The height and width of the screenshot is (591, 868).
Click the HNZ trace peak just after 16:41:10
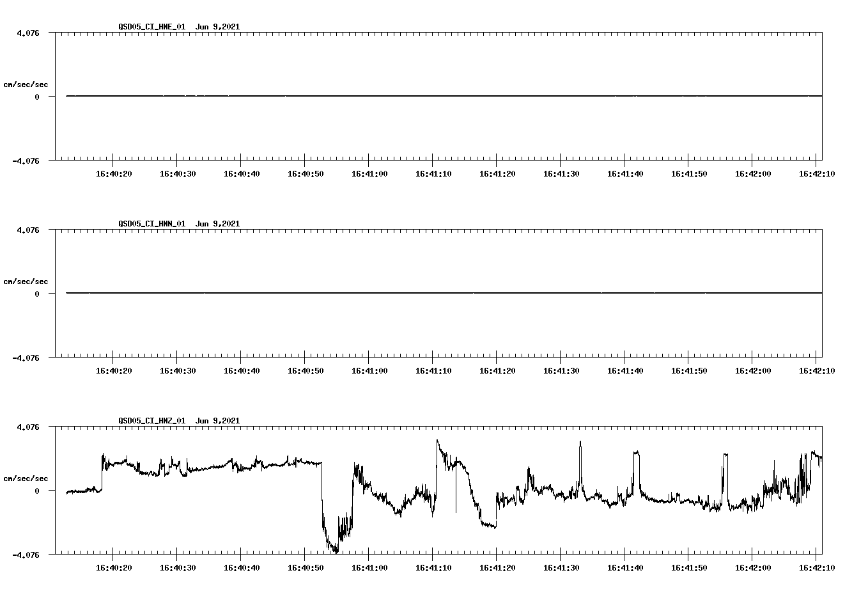[x=438, y=441]
